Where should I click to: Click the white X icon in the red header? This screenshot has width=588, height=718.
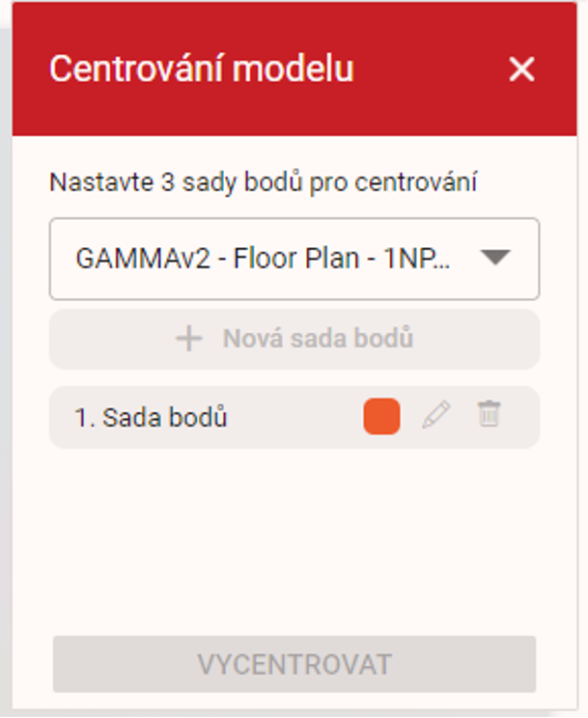[x=521, y=69]
